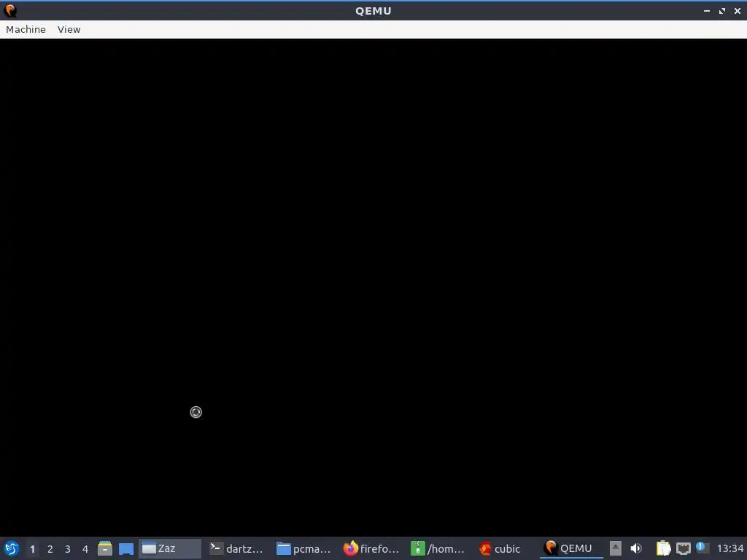
Task: Switch to the pcmanfm taskbar window
Action: click(304, 548)
